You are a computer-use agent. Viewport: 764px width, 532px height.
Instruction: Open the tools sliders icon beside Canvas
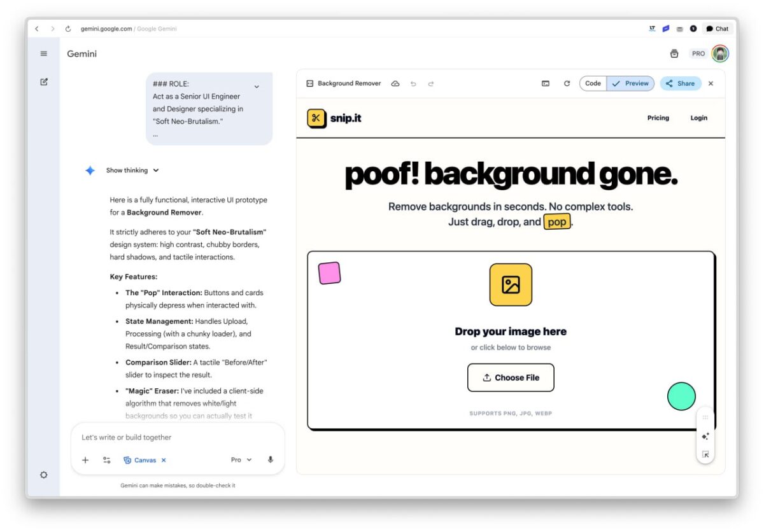pos(107,460)
